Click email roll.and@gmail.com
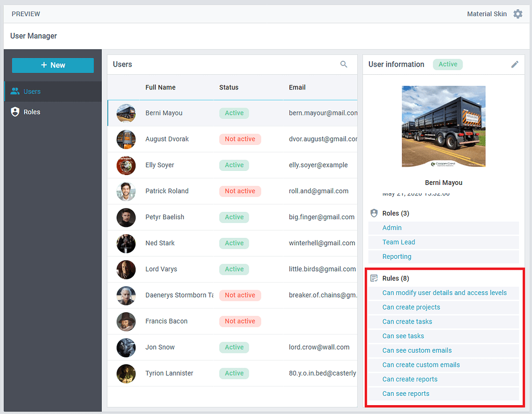Image resolution: width=532 pixels, height=414 pixels. (318, 191)
